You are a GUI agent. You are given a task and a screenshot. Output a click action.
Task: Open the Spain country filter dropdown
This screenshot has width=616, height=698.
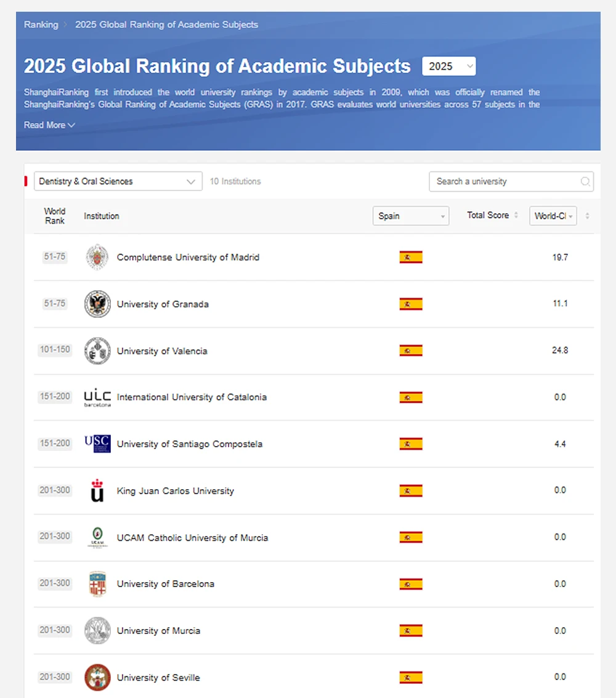point(410,216)
